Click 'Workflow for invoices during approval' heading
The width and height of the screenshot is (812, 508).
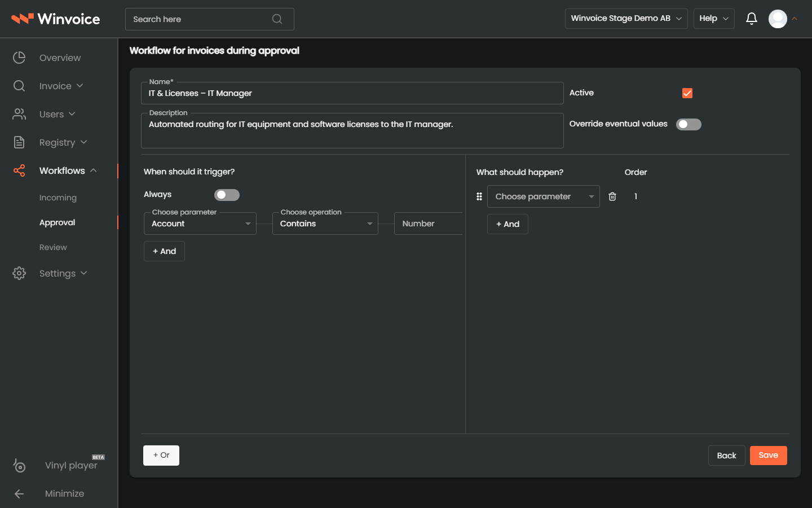pos(214,51)
